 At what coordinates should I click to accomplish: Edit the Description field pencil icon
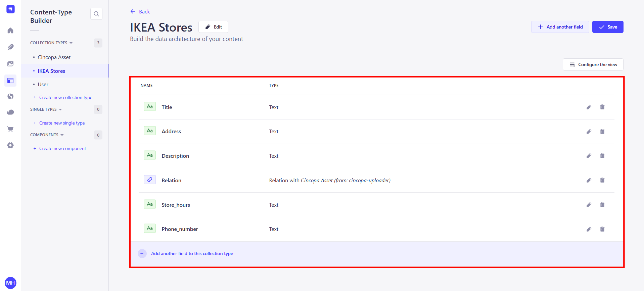(x=589, y=156)
